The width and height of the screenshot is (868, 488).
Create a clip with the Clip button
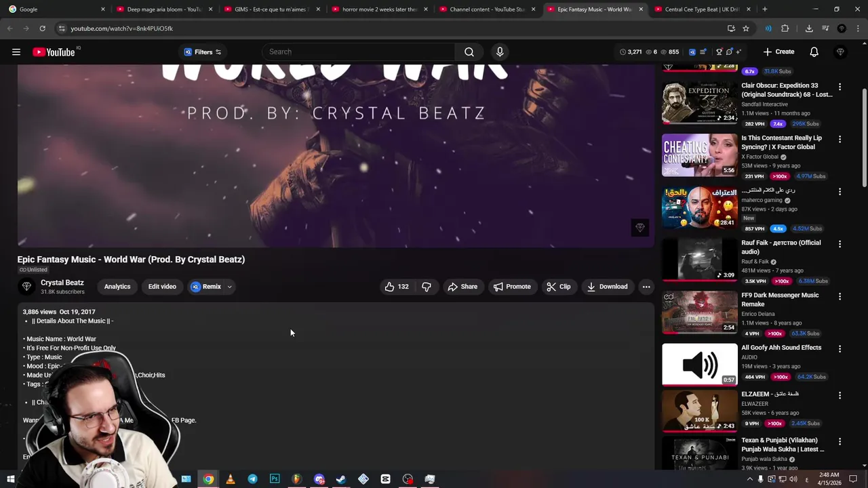pyautogui.click(x=559, y=287)
